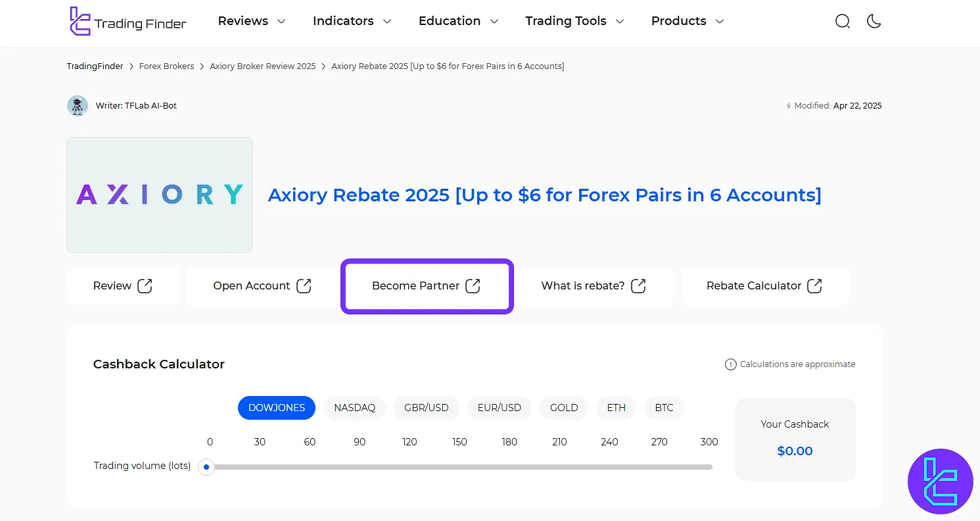This screenshot has width=980, height=521.
Task: Open the floating Trading Finder chat icon
Action: (x=941, y=482)
